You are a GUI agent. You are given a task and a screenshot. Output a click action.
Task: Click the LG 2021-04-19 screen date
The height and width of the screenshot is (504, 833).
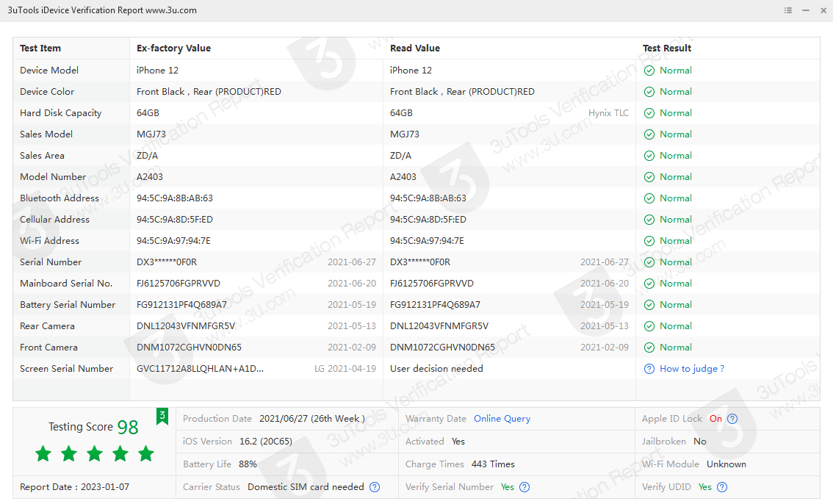pyautogui.click(x=345, y=369)
